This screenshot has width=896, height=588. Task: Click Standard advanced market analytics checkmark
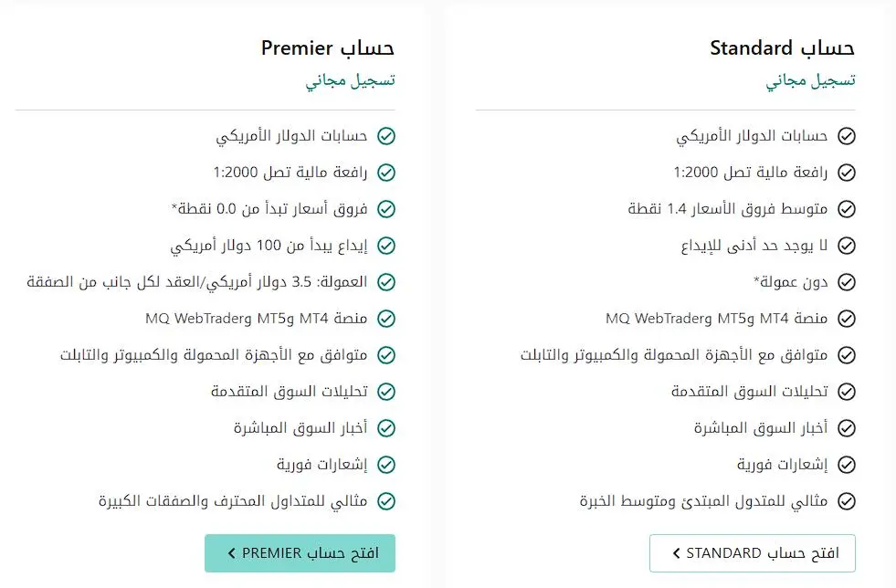click(x=847, y=392)
